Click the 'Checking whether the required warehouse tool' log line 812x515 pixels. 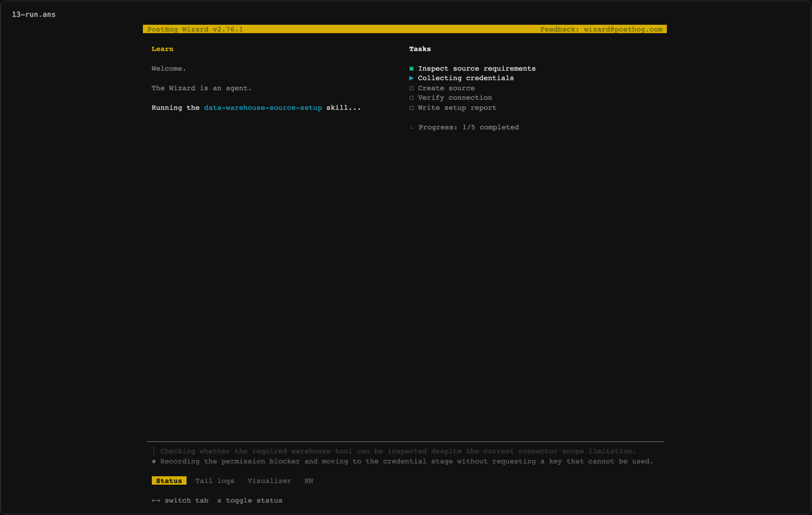point(398,451)
